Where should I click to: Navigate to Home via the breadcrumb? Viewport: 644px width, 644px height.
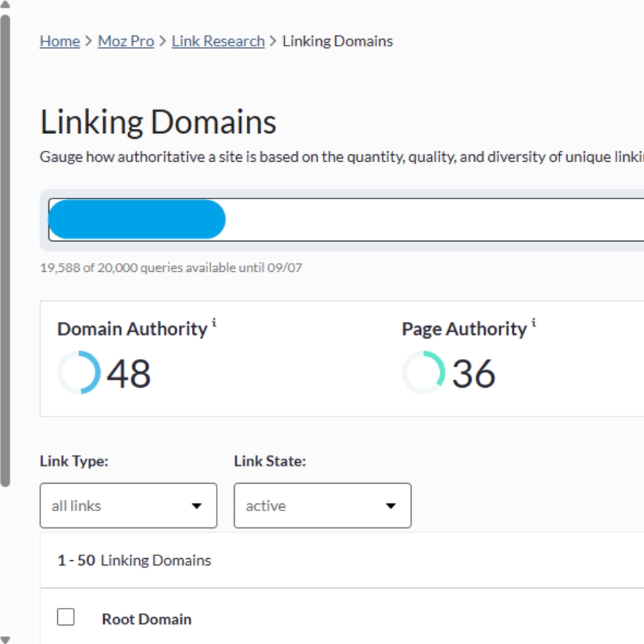[x=59, y=41]
